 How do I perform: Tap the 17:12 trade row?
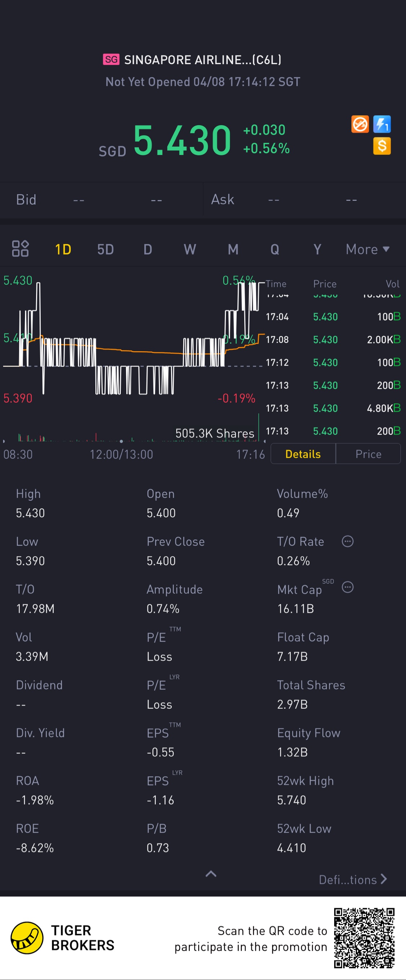(333, 362)
